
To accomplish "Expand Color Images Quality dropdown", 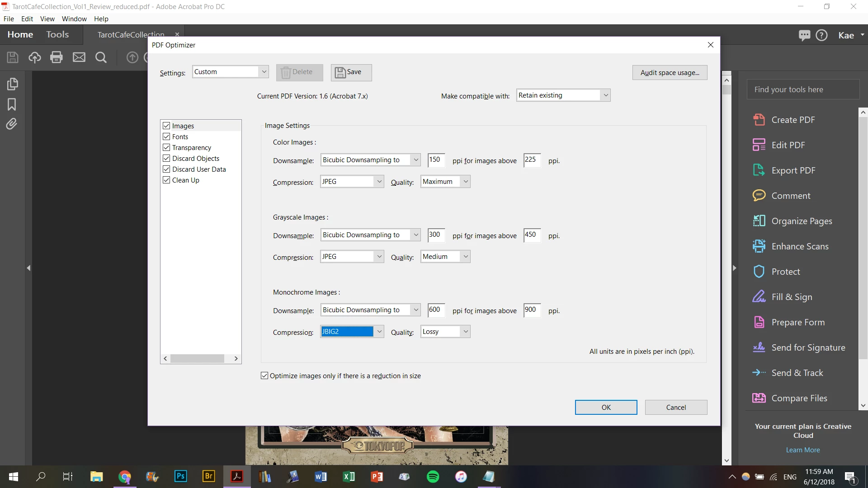I will [x=465, y=182].
